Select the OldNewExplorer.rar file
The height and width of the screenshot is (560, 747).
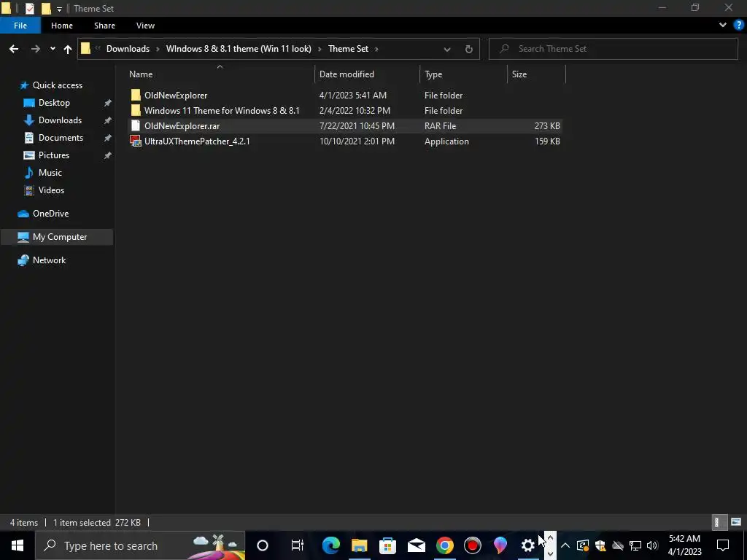coord(182,125)
